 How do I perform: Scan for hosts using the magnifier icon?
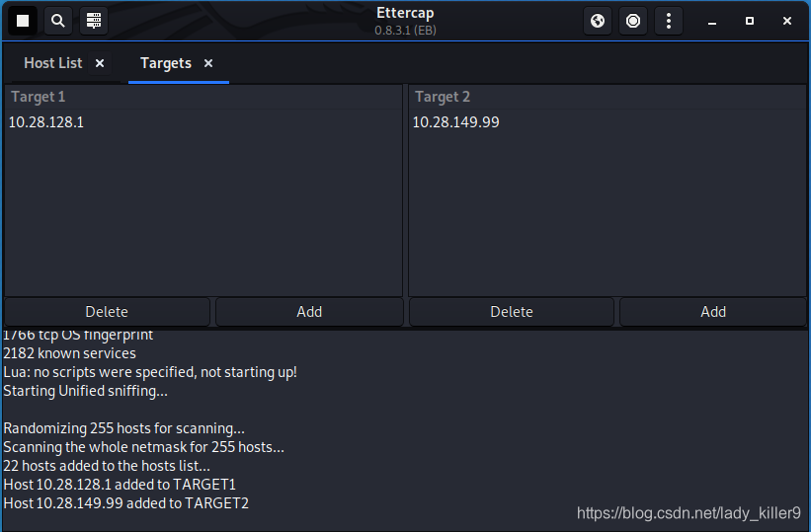tap(58, 21)
